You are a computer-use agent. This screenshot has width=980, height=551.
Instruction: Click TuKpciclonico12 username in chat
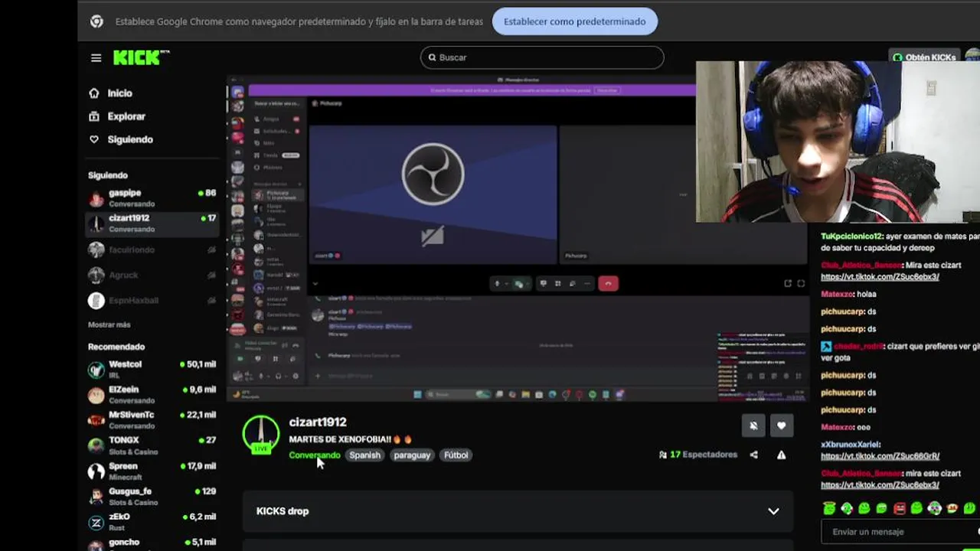pos(852,236)
